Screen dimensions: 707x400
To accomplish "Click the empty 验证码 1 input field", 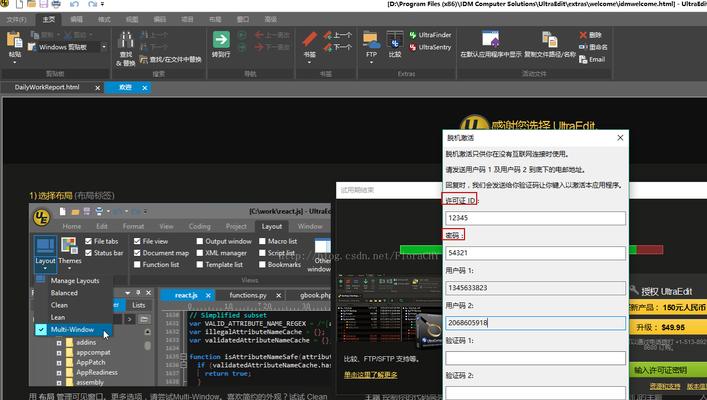I will pos(535,358).
